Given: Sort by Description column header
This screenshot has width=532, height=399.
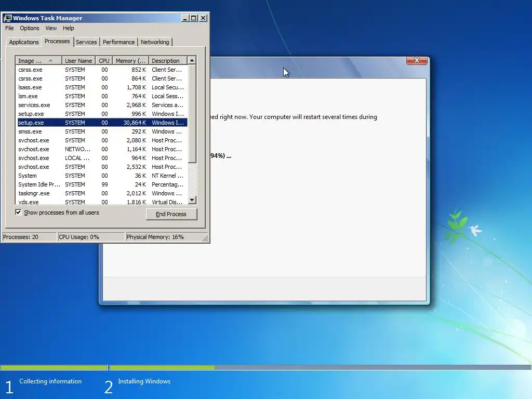Looking at the screenshot, I should 168,61.
